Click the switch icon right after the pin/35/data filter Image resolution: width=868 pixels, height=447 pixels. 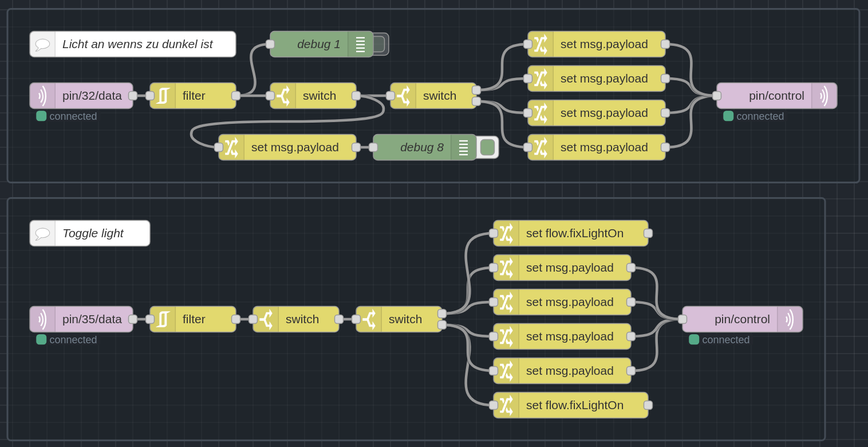266,319
